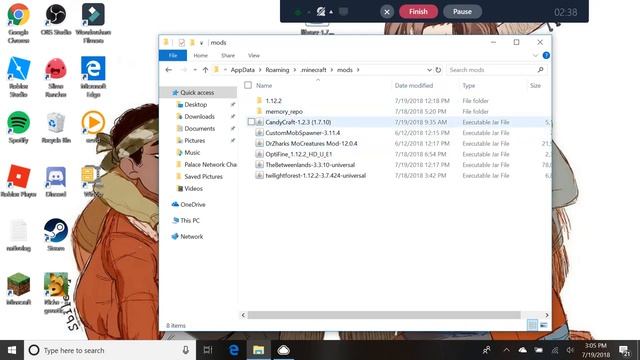Switch to large icons view layout
640x360 pixels.
544,325
